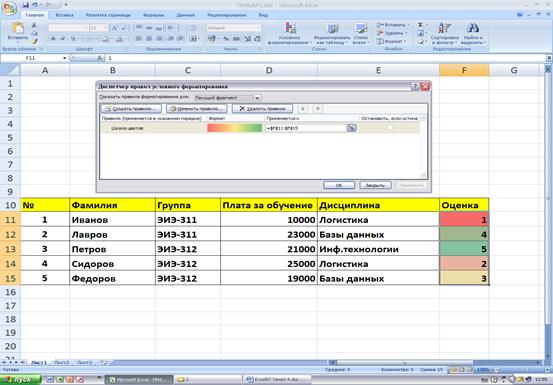Open the Windows Пуск start button
The image size is (553, 385).
pyautogui.click(x=20, y=380)
